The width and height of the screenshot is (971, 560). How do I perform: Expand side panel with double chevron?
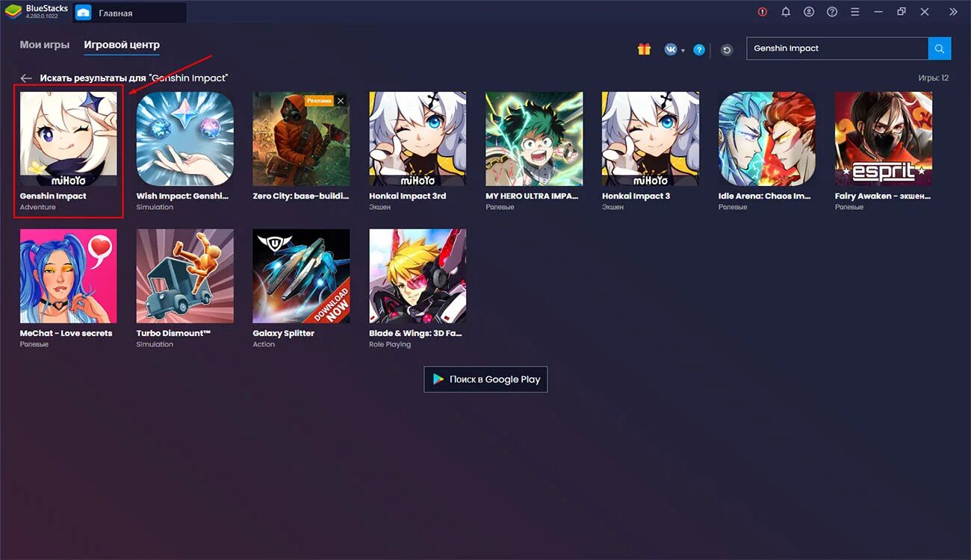pyautogui.click(x=953, y=12)
